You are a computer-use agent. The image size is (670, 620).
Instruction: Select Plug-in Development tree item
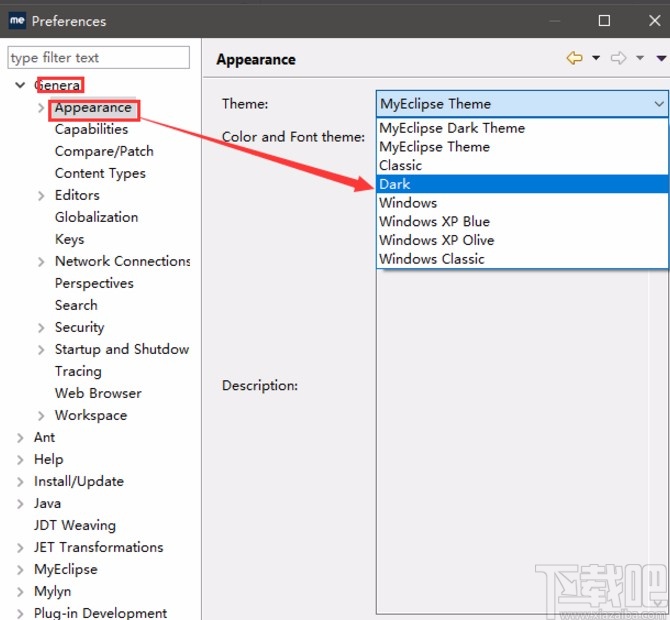pos(101,614)
